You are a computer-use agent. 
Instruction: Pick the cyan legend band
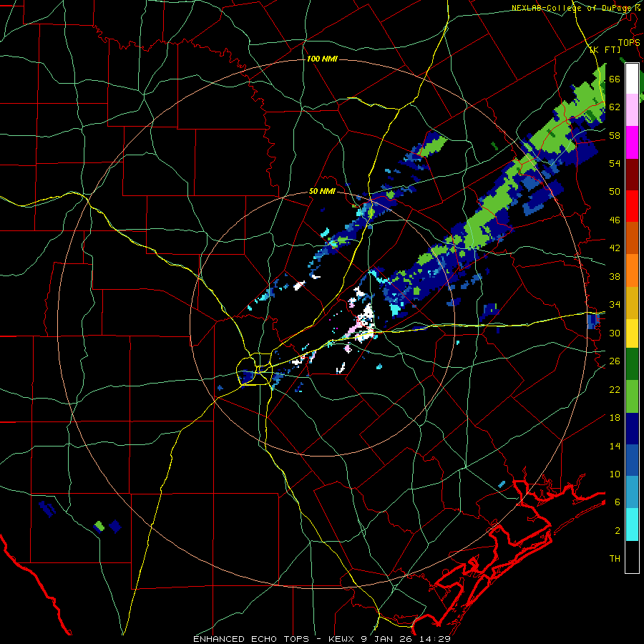click(x=632, y=525)
